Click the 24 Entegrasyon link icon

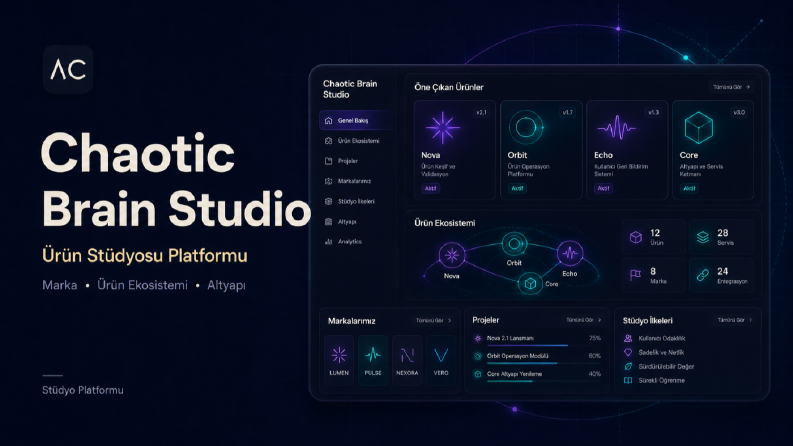[x=702, y=275]
